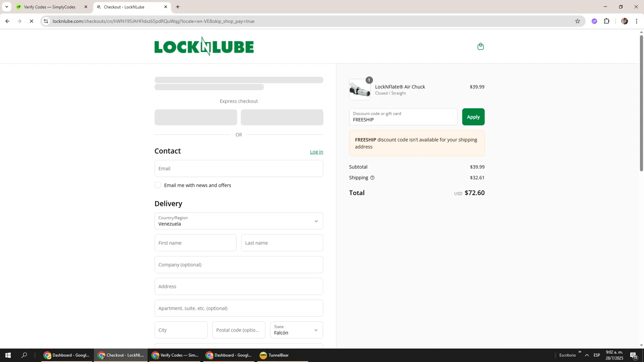644x362 pixels.
Task: Focus the First name field
Action: [195, 243]
